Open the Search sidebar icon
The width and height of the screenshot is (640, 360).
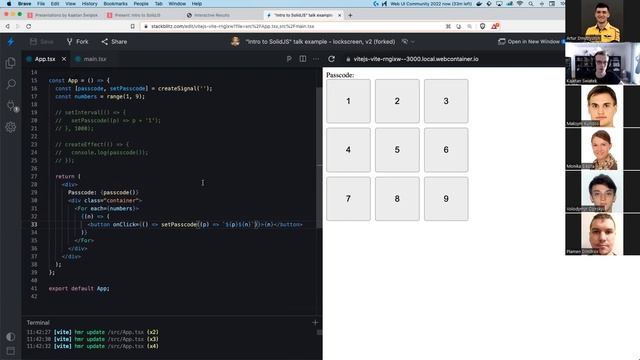tap(11, 84)
